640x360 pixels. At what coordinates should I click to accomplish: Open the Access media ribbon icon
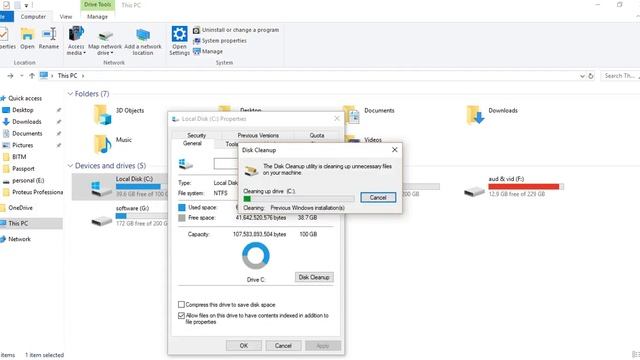click(x=76, y=40)
